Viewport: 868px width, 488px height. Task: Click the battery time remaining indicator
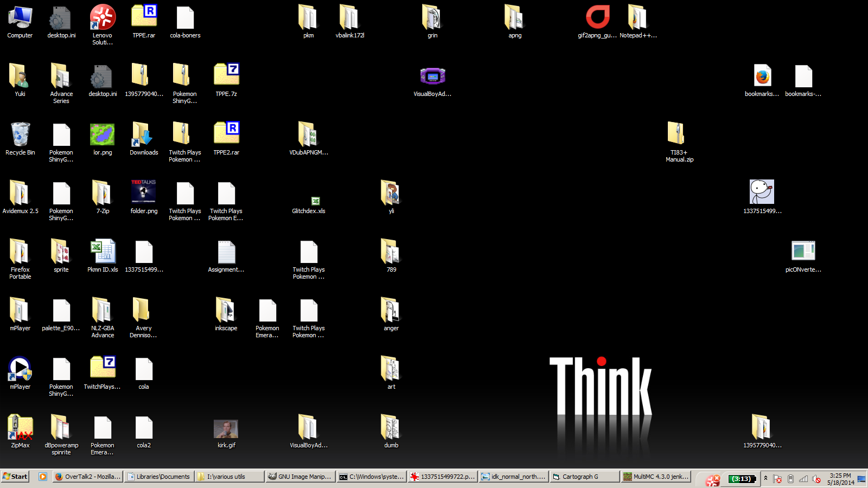click(741, 479)
